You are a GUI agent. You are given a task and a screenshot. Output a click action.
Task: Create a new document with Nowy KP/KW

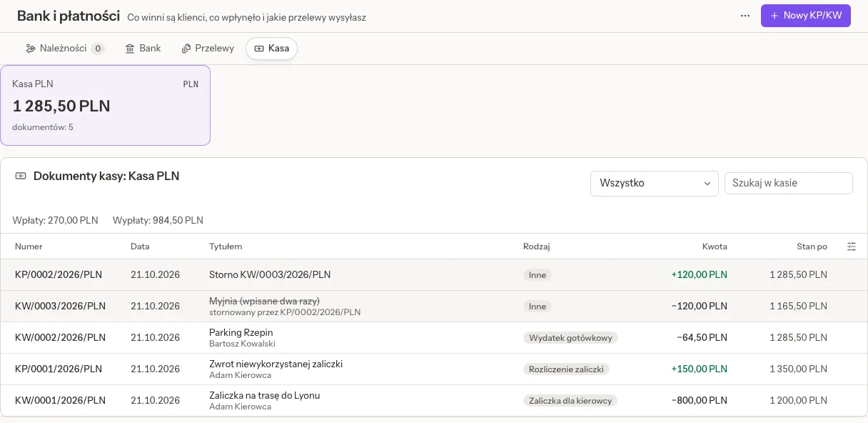tap(806, 16)
